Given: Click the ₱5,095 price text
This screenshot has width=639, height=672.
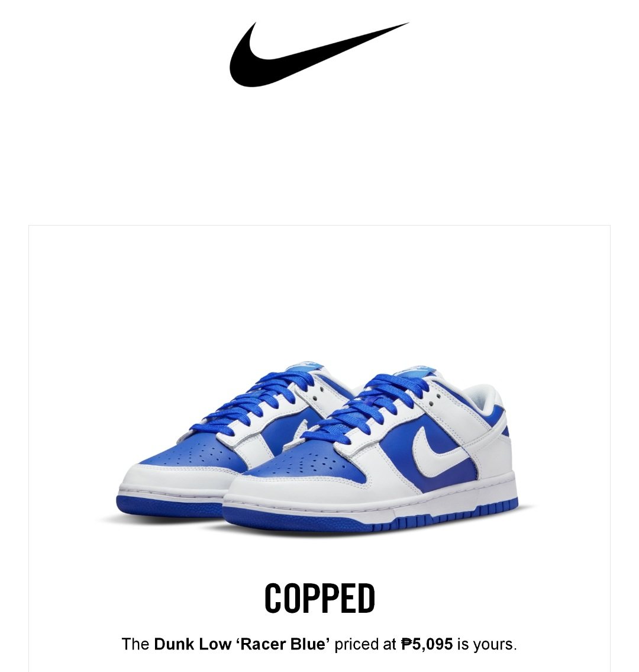Looking at the screenshot, I should point(427,644).
